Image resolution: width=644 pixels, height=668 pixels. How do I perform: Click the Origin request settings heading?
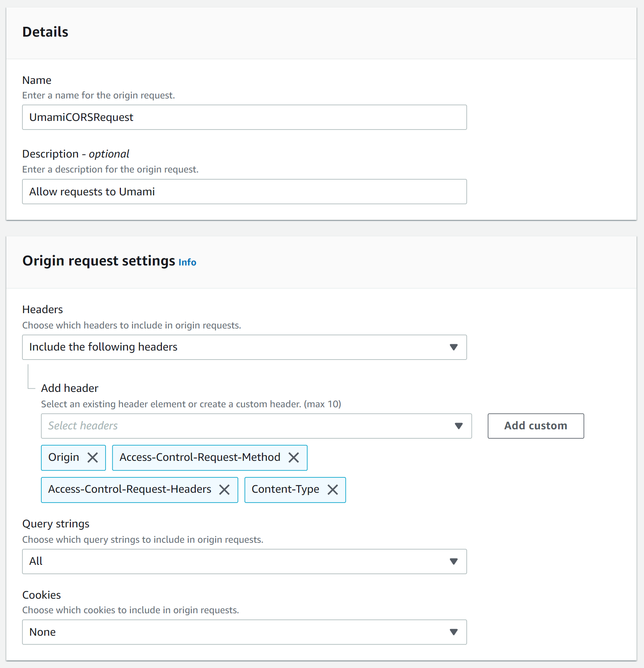tap(98, 261)
